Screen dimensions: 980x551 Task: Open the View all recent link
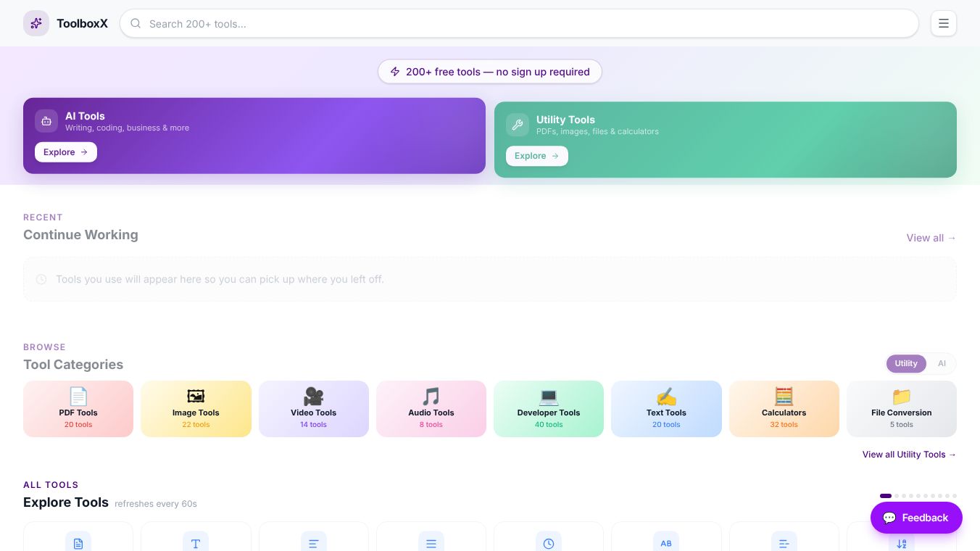pos(931,238)
